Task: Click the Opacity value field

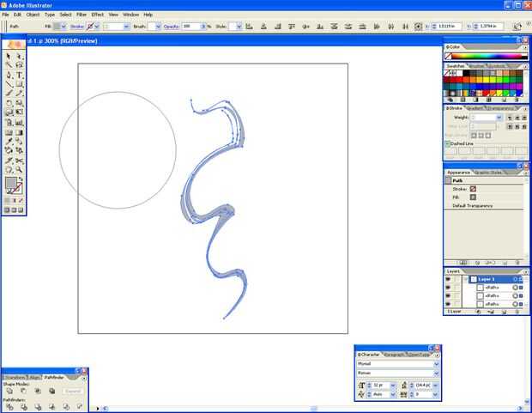Action: 191,26
